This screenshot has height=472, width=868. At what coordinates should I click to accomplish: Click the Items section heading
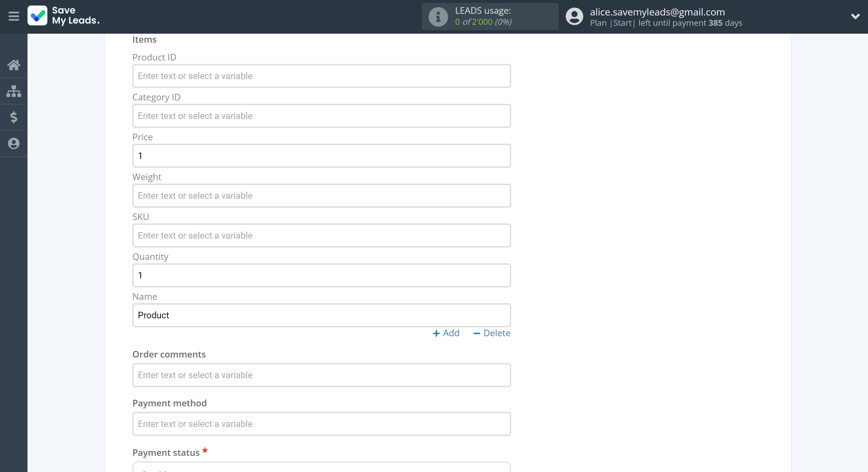(144, 40)
